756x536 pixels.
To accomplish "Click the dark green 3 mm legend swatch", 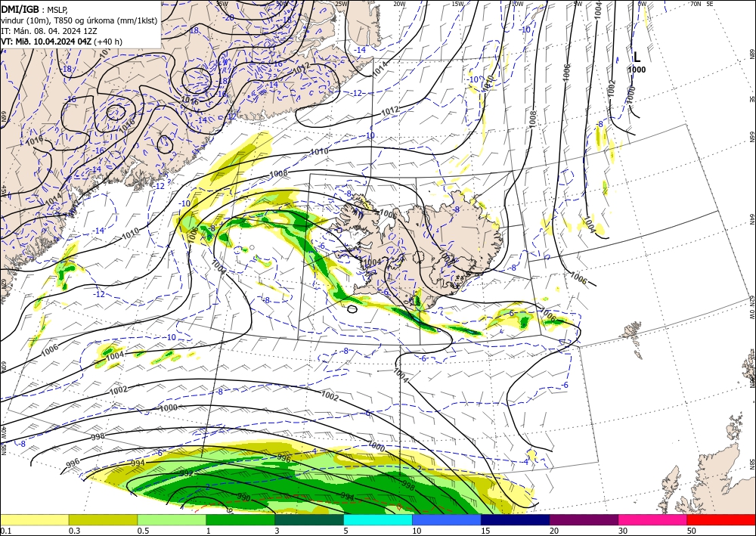I will click(309, 519).
